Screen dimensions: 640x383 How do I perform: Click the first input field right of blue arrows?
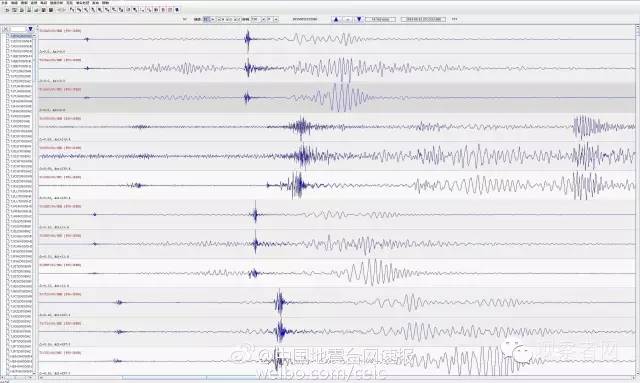(x=380, y=19)
